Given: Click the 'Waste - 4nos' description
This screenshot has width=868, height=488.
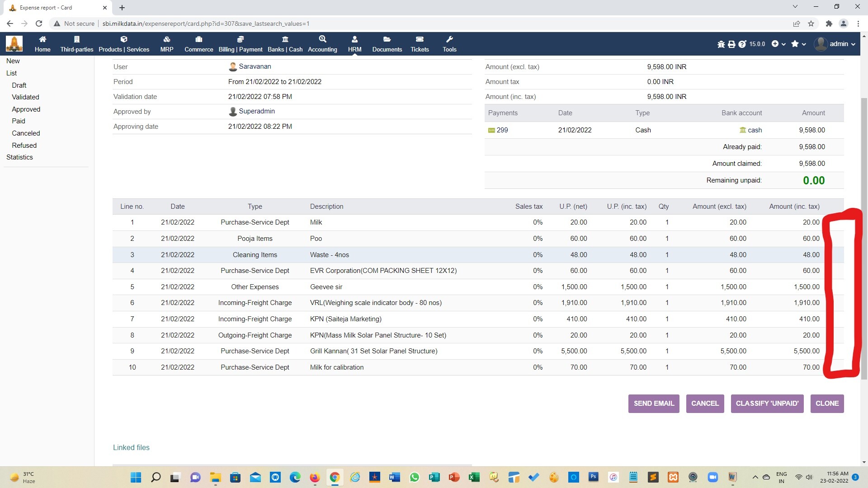Looking at the screenshot, I should click(x=330, y=255).
